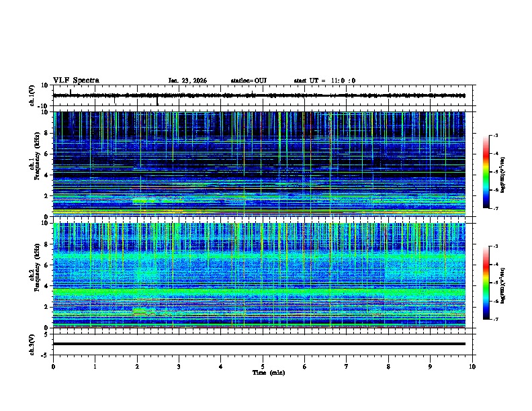This screenshot has height=411, width=532.
Task: Click the -3 label on ch.2 color bar
Action: click(495, 246)
